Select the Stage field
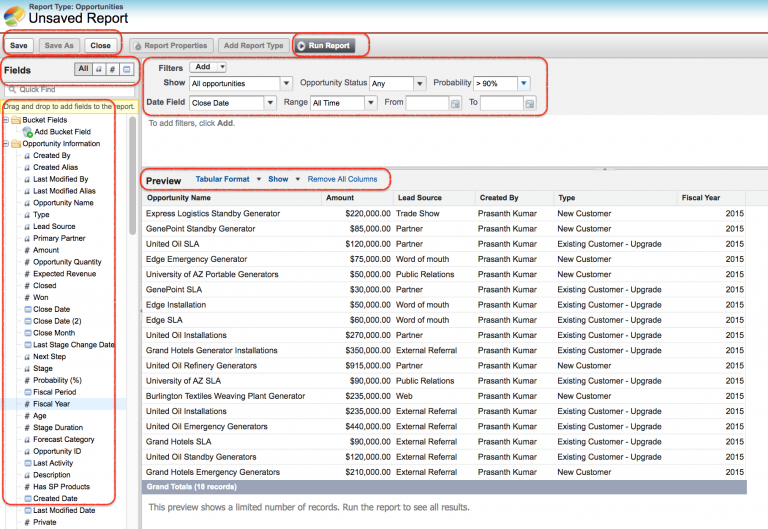 (x=43, y=368)
